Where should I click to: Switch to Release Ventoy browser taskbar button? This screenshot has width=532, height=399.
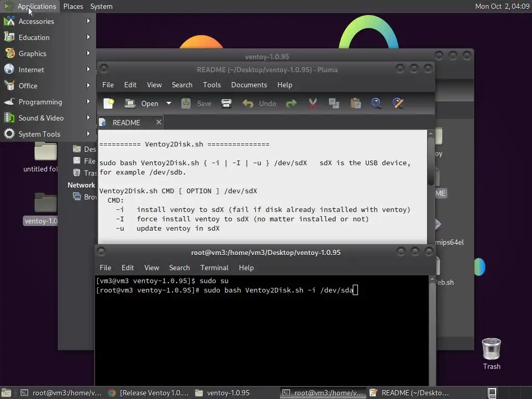point(148,393)
